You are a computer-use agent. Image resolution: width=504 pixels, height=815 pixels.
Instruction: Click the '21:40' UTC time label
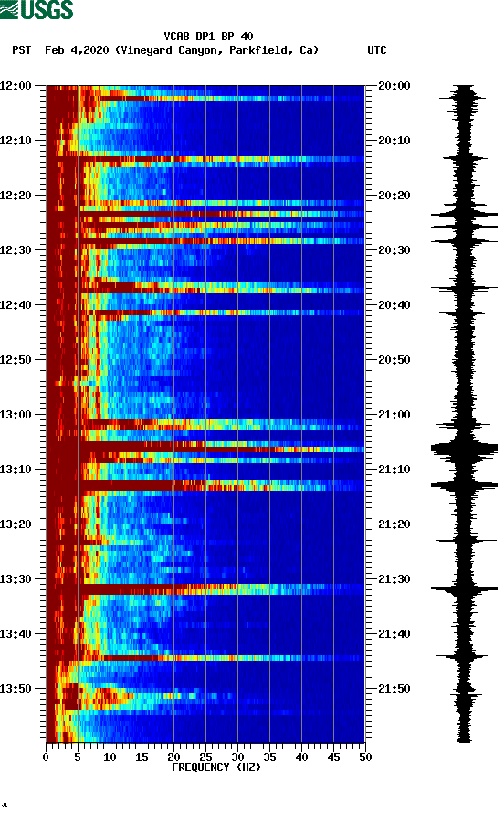pyautogui.click(x=394, y=633)
